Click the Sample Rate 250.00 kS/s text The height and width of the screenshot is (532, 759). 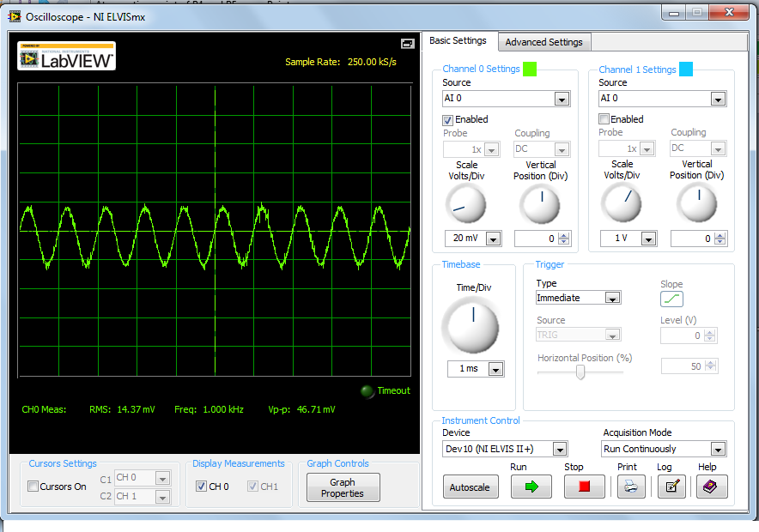coord(341,62)
